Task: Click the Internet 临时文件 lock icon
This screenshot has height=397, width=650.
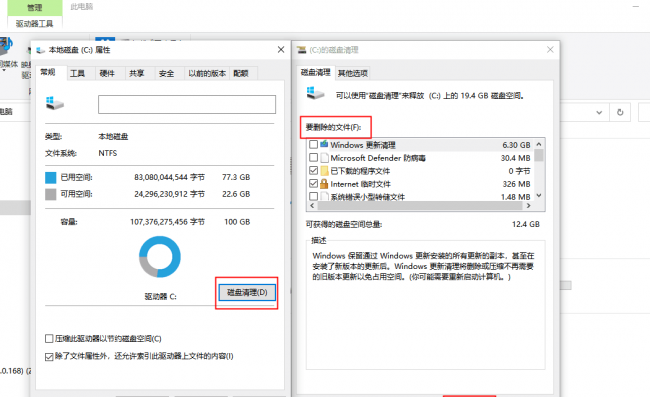Action: pyautogui.click(x=324, y=183)
